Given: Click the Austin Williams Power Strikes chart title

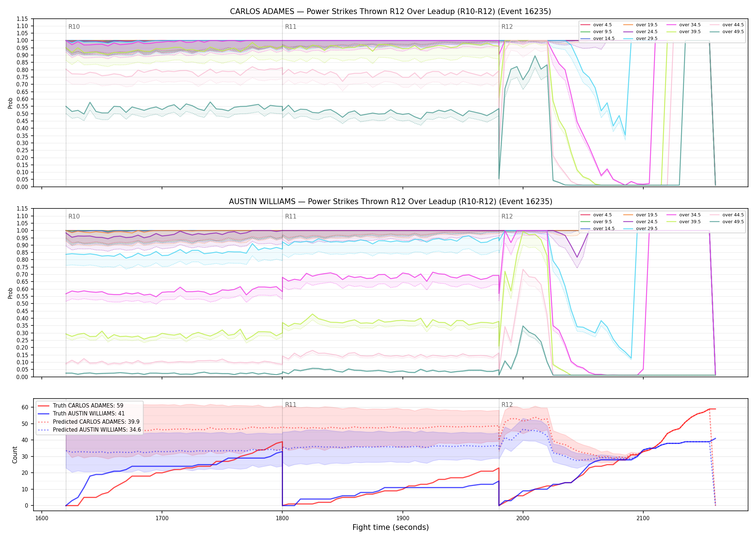Looking at the screenshot, I should tap(391, 202).
